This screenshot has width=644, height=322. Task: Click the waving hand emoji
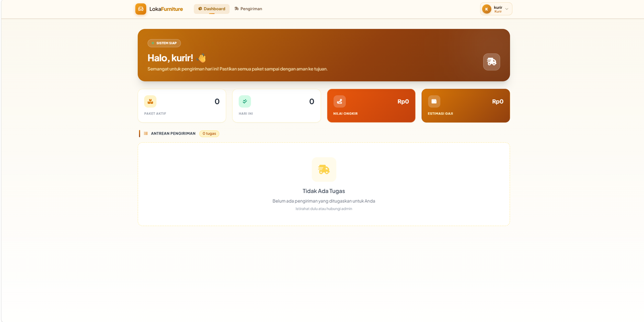(x=202, y=58)
